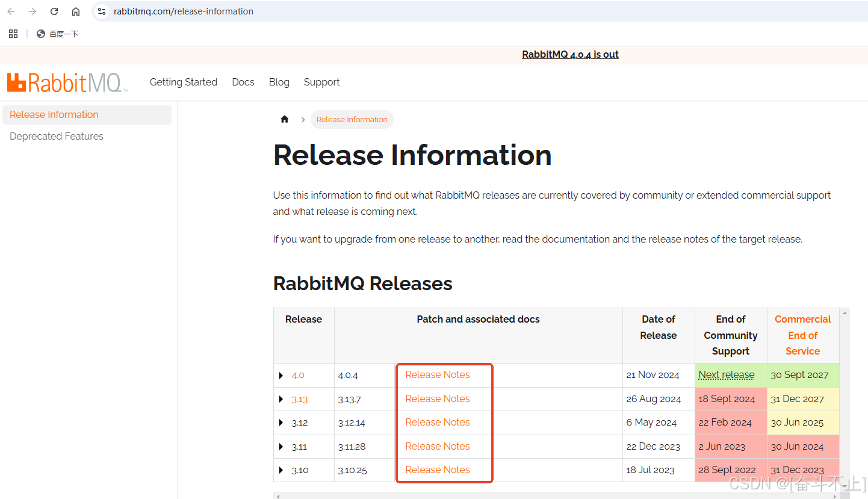Click the 18 Jul 2023 date cell
This screenshot has height=499, width=868.
pos(659,470)
